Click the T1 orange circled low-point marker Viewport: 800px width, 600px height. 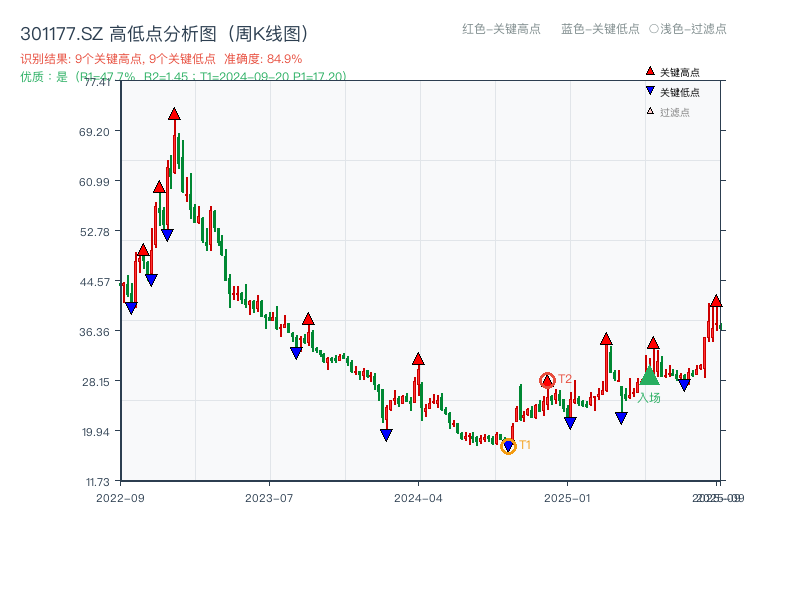[x=509, y=445]
